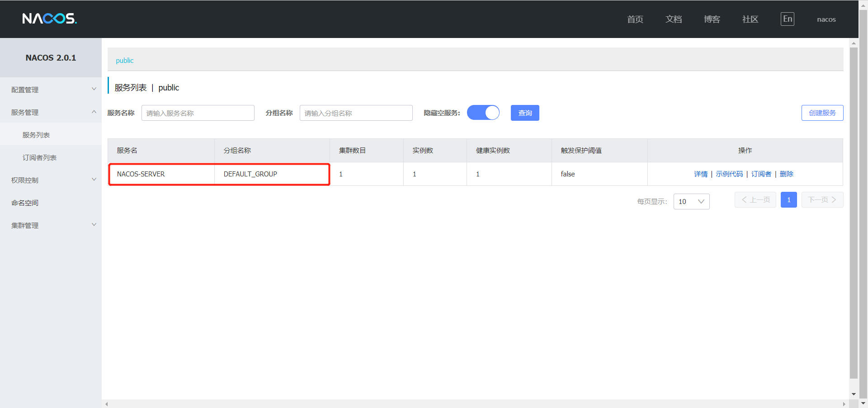The width and height of the screenshot is (868, 408).
Task: Go to 首页 in the top navigation
Action: coord(635,19)
